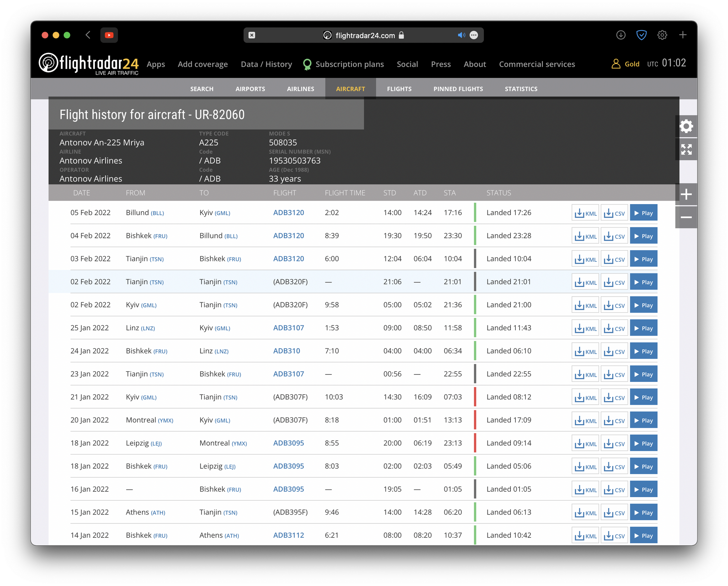The width and height of the screenshot is (728, 586).
Task: Click the YMX airport code in 20 Jan row
Action: [165, 421]
